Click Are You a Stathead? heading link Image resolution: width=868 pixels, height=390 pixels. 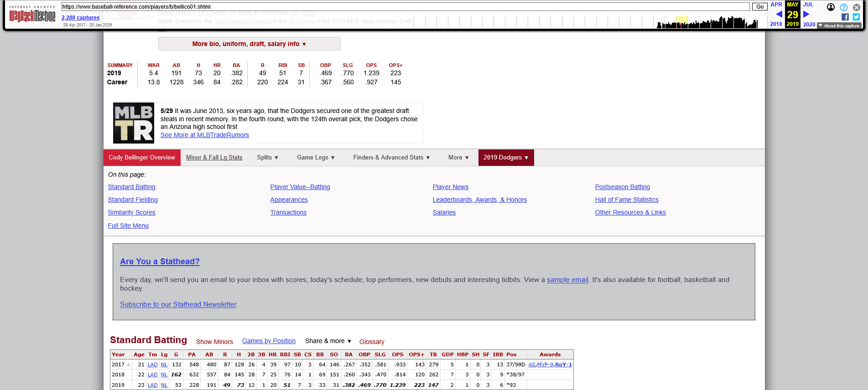point(160,262)
